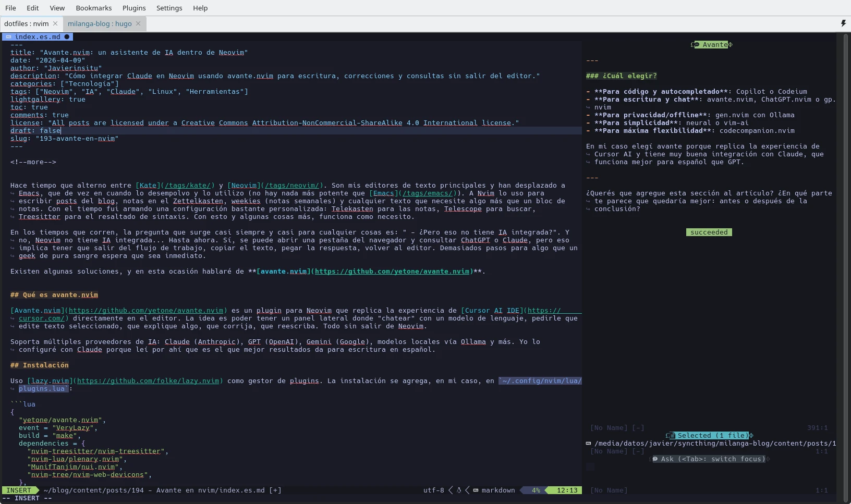Click the document icon beside Selected (1 file)

pos(671,436)
